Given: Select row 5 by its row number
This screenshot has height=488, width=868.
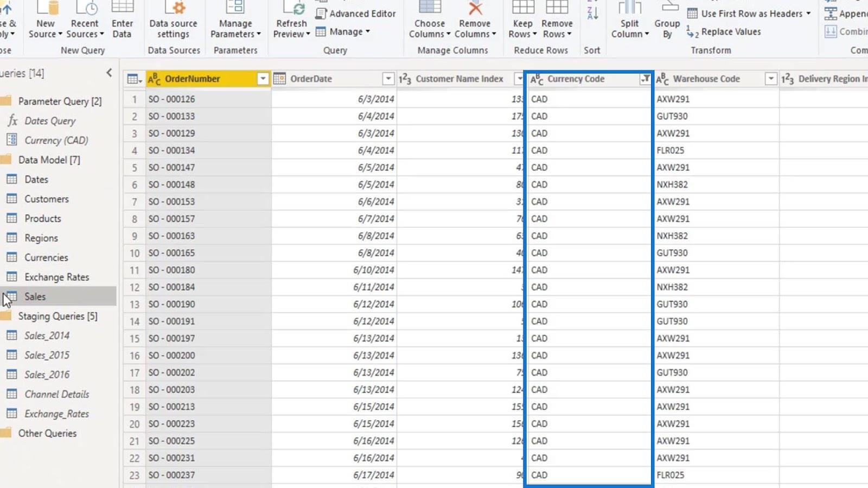Looking at the screenshot, I should (x=134, y=168).
